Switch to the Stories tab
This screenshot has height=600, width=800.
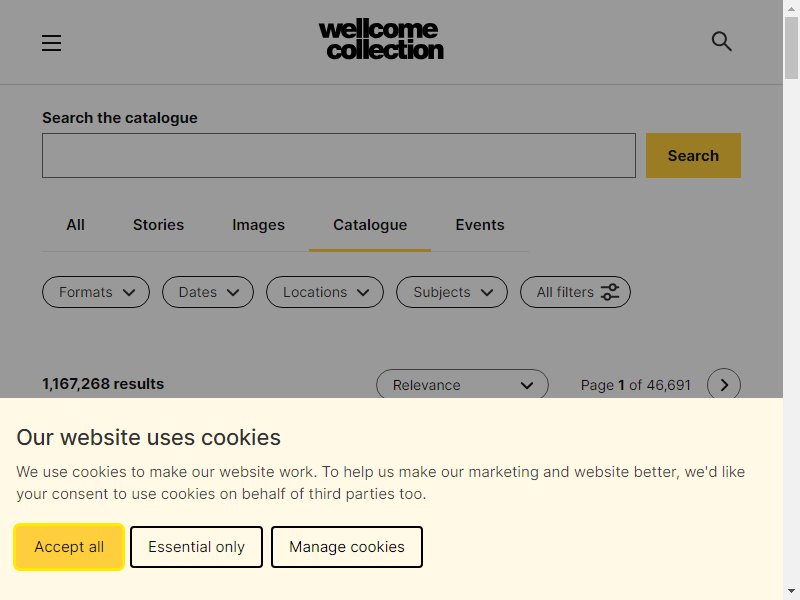(x=158, y=225)
